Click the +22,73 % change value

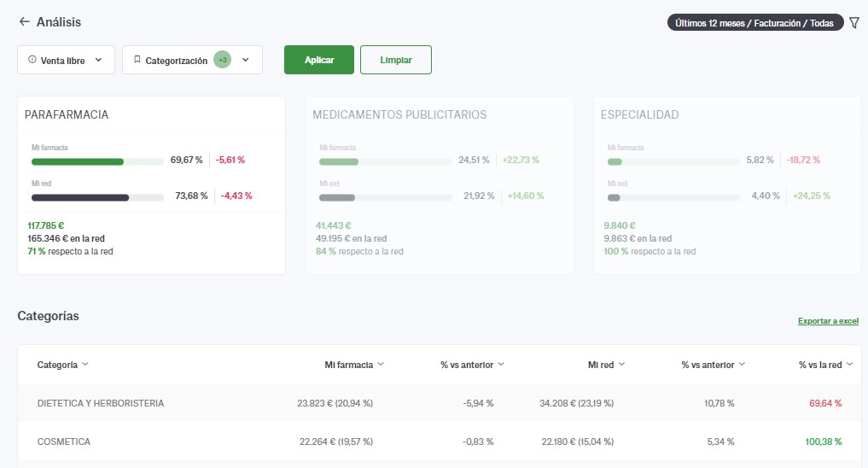(x=521, y=160)
